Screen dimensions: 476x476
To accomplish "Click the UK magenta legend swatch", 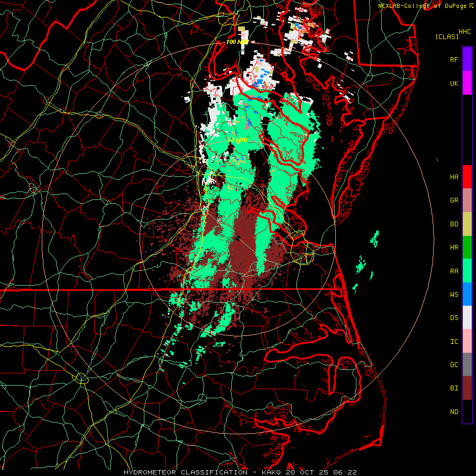I will [467, 83].
